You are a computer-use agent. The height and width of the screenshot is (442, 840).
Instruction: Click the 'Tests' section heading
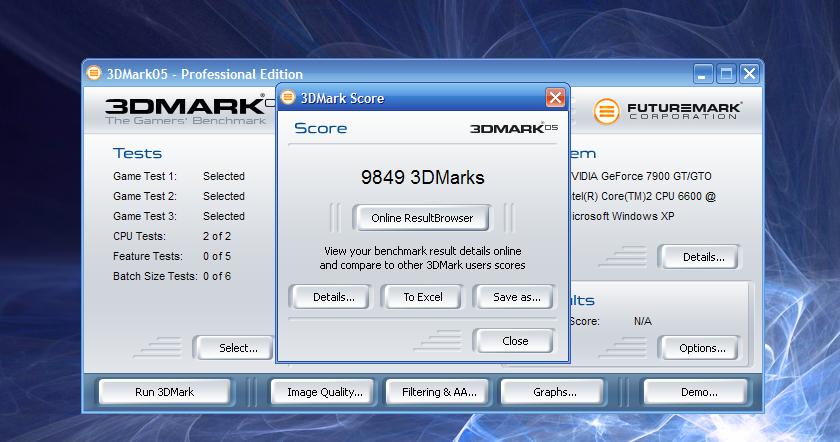[x=137, y=153]
